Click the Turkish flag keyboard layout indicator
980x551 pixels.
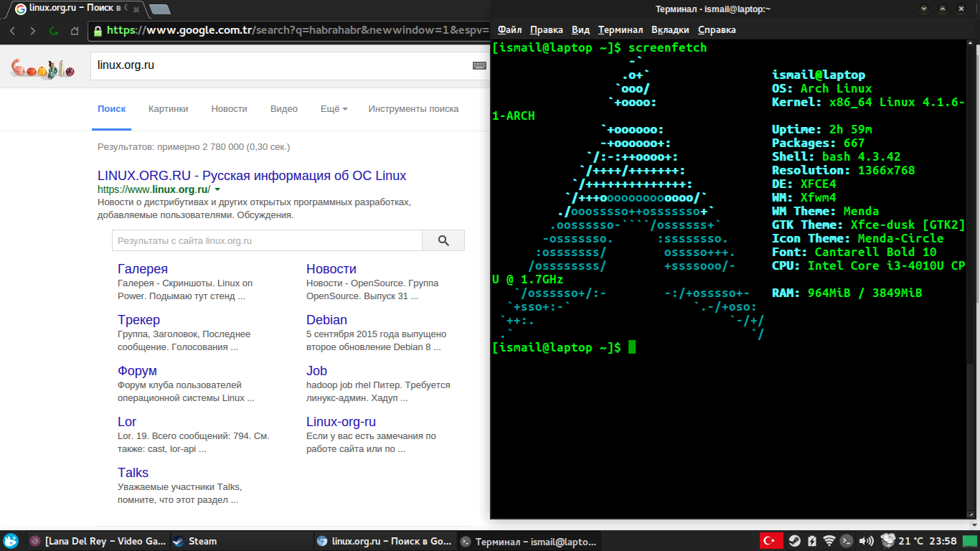(x=771, y=541)
